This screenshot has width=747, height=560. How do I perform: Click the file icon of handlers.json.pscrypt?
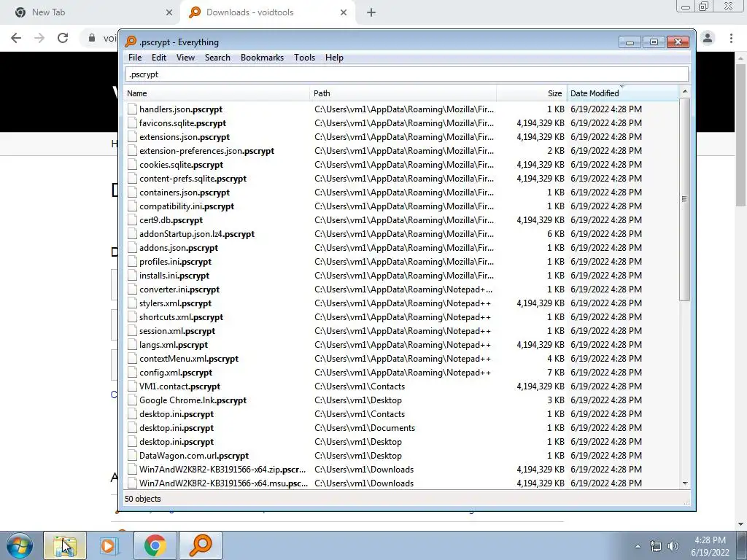tap(132, 109)
